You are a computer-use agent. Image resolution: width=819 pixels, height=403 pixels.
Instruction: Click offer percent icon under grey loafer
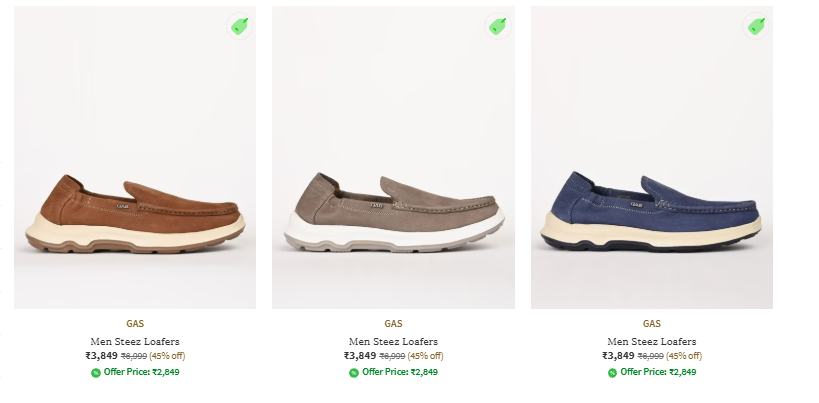(x=354, y=373)
